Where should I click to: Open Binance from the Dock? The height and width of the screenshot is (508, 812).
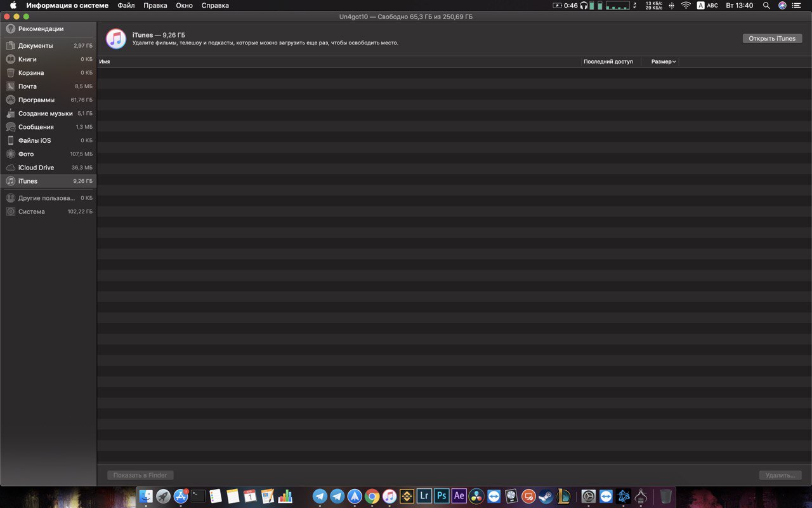click(407, 496)
